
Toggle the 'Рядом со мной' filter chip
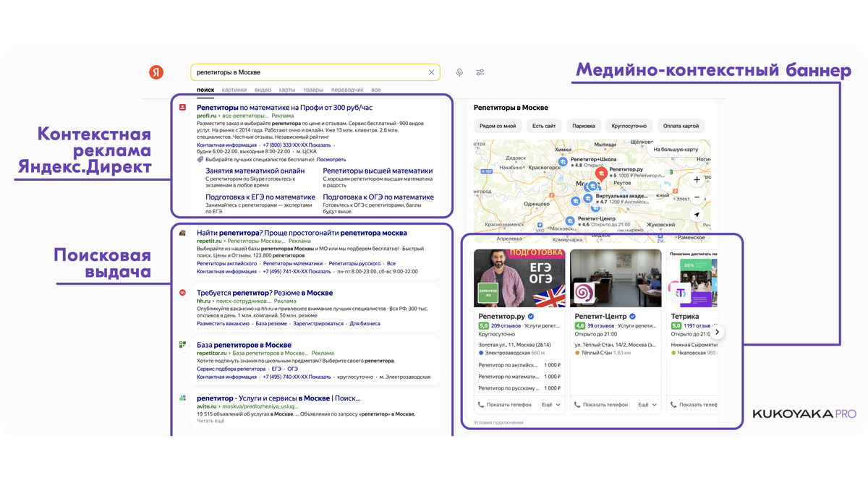[498, 126]
